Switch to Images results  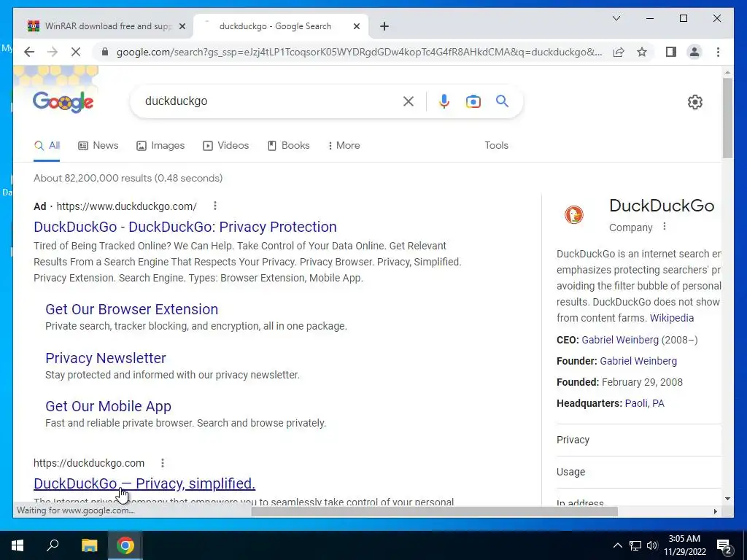(160, 146)
